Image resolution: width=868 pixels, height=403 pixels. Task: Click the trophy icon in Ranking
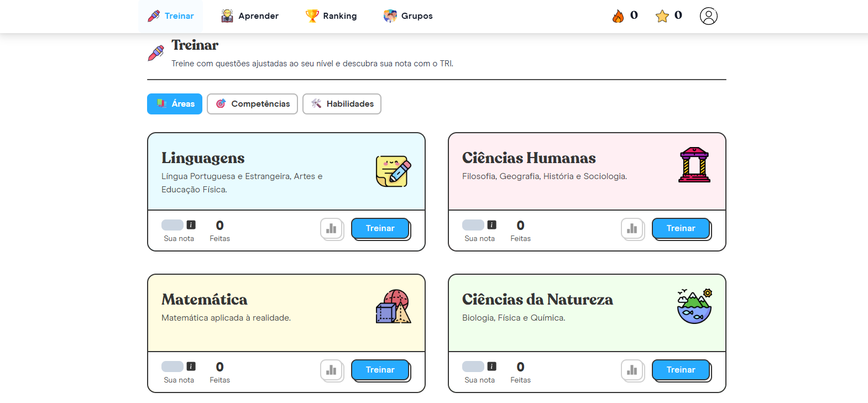[x=312, y=16]
